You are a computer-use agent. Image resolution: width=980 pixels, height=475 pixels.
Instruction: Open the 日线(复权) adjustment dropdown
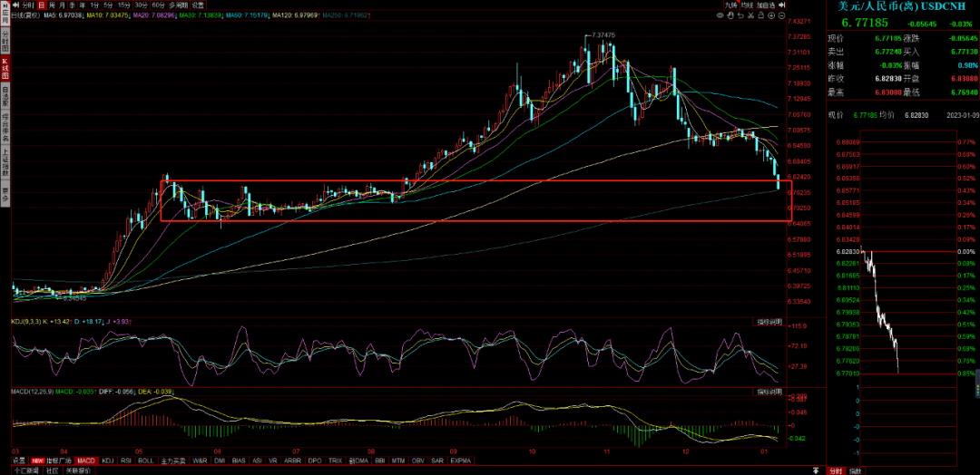[x=25, y=15]
